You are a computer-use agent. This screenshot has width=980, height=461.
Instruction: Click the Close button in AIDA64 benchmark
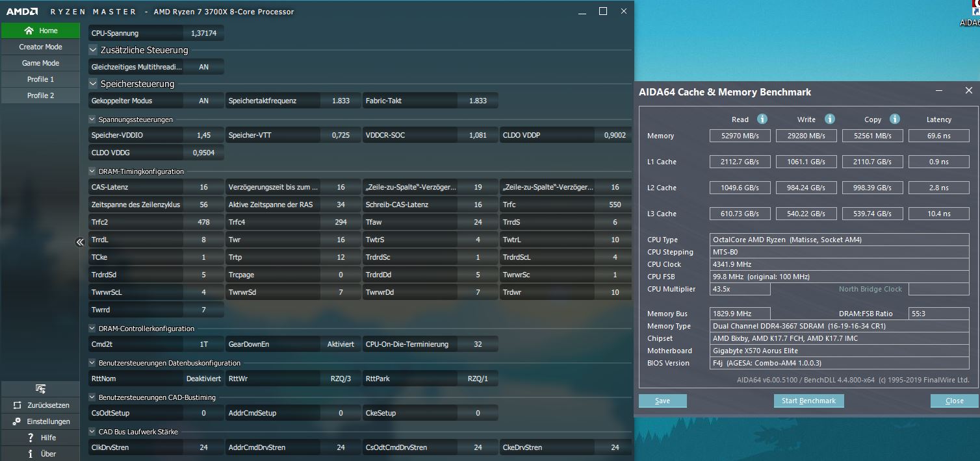[x=955, y=401]
